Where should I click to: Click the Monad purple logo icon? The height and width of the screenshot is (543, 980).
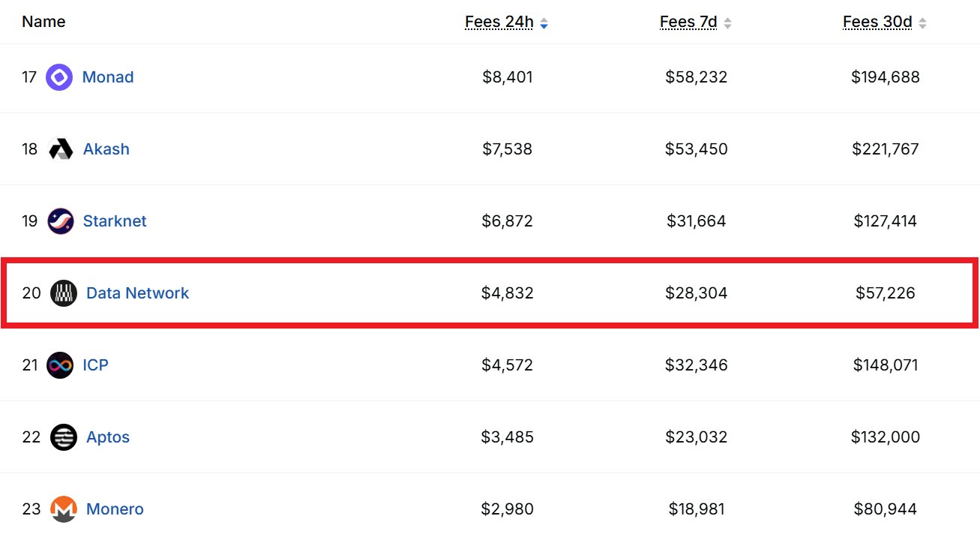(59, 77)
